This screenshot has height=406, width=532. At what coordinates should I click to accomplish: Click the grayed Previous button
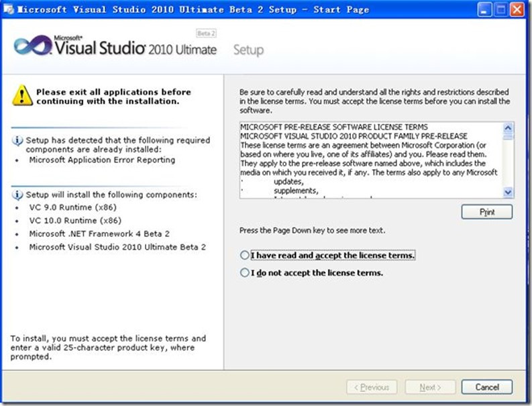372,387
